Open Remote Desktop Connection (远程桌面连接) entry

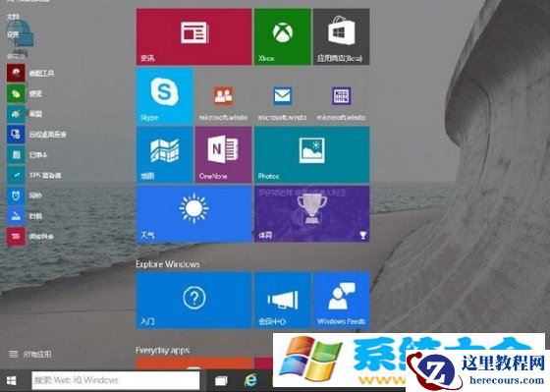tap(36, 134)
